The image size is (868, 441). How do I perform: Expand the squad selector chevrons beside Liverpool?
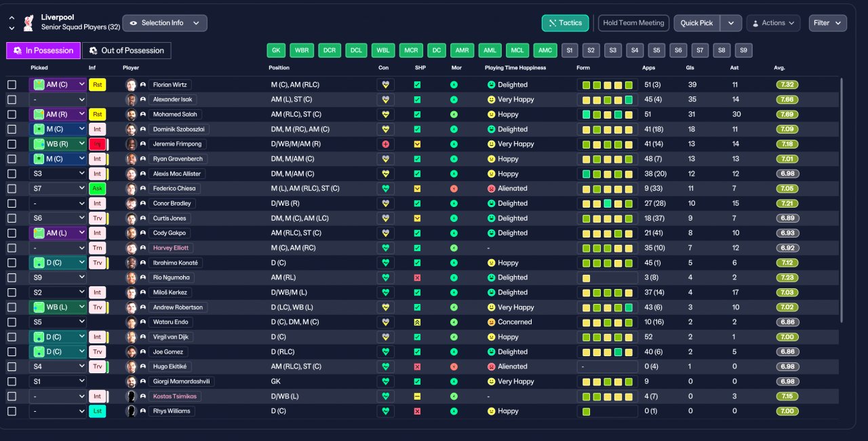(x=12, y=23)
